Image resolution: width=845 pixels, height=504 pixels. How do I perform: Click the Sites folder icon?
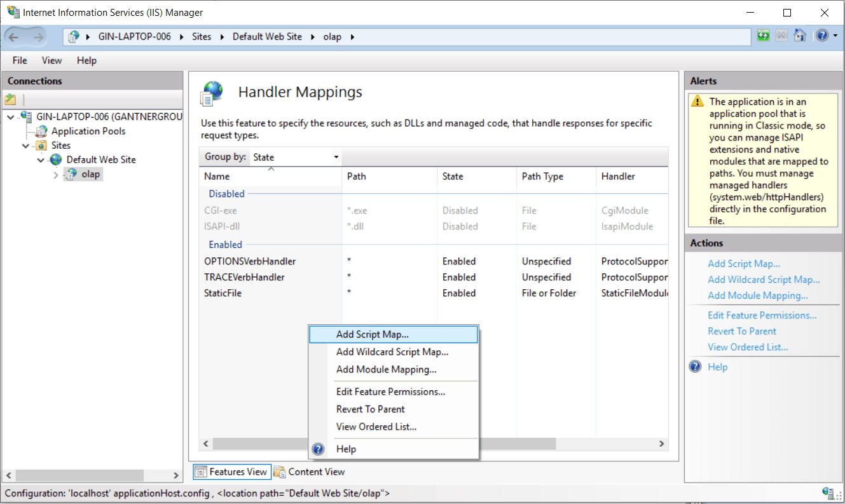click(x=41, y=146)
